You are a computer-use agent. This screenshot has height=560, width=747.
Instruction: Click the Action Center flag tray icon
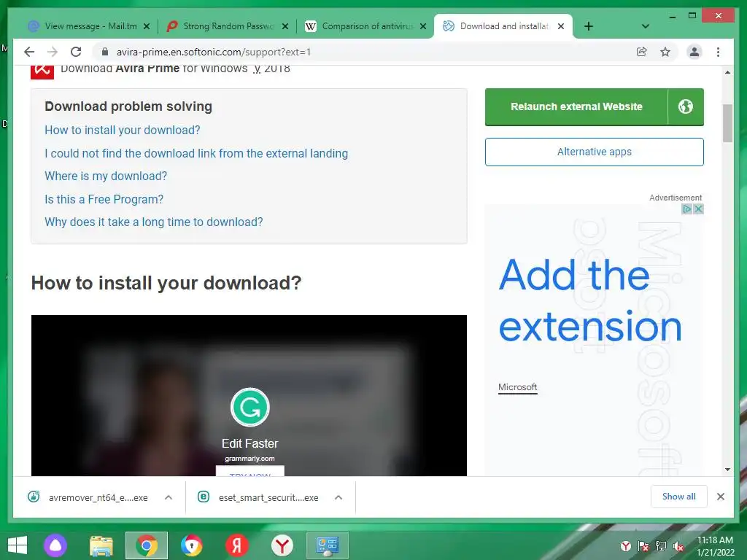(643, 546)
